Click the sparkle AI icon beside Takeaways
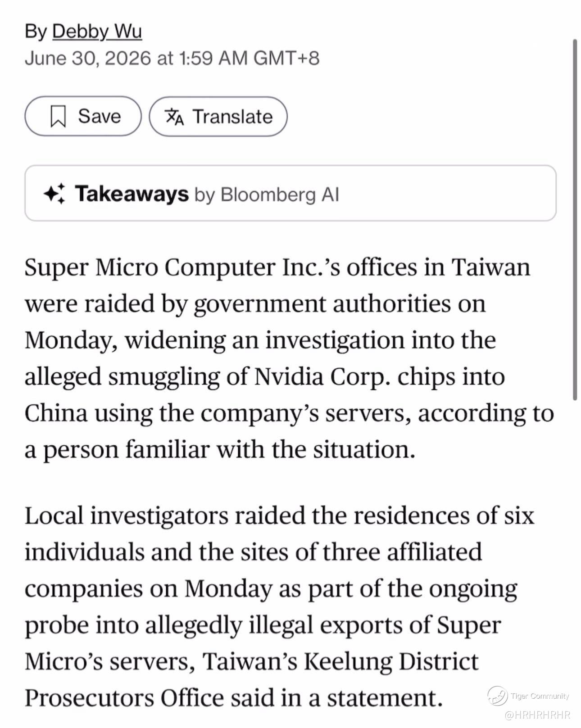This screenshot has width=581, height=728. click(54, 194)
